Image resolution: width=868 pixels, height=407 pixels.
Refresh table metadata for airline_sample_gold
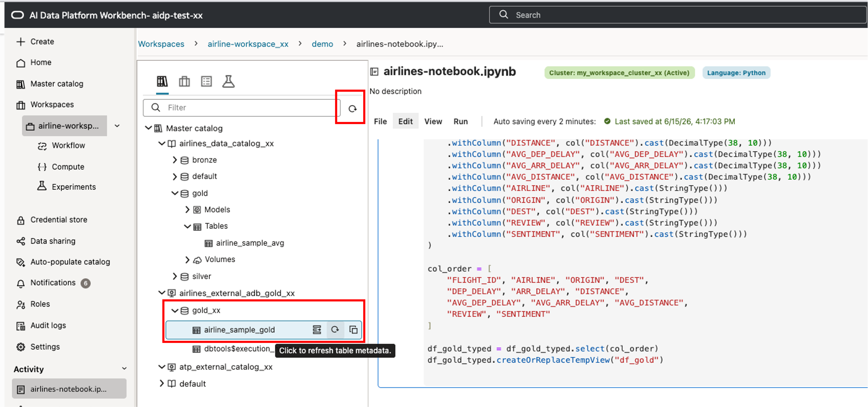[x=335, y=329]
